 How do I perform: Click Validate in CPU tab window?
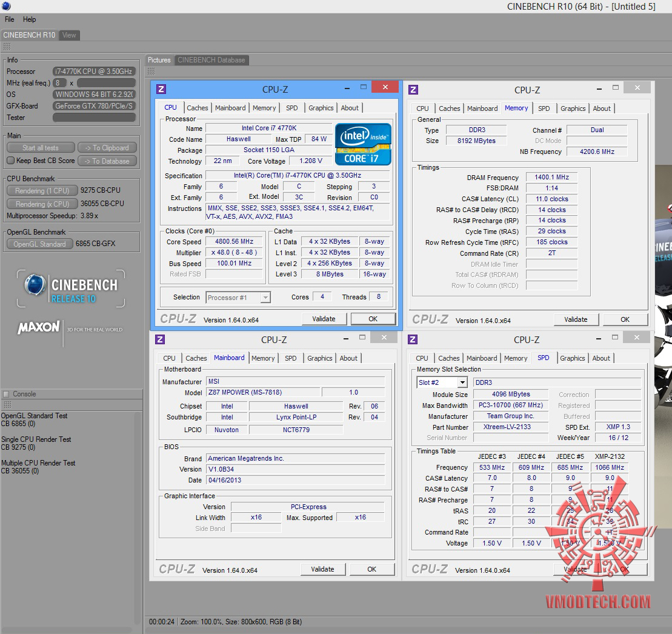324,319
